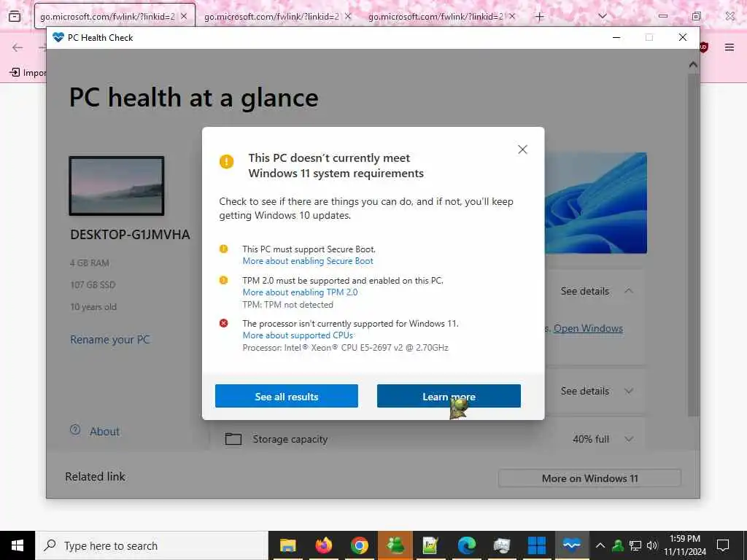Click the red error icon beside processor message
747x560 pixels.
(223, 323)
